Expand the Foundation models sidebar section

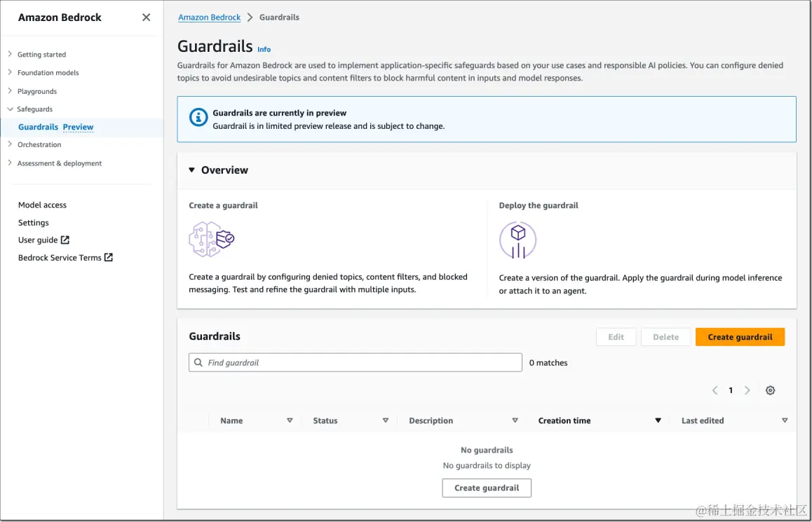[10, 72]
